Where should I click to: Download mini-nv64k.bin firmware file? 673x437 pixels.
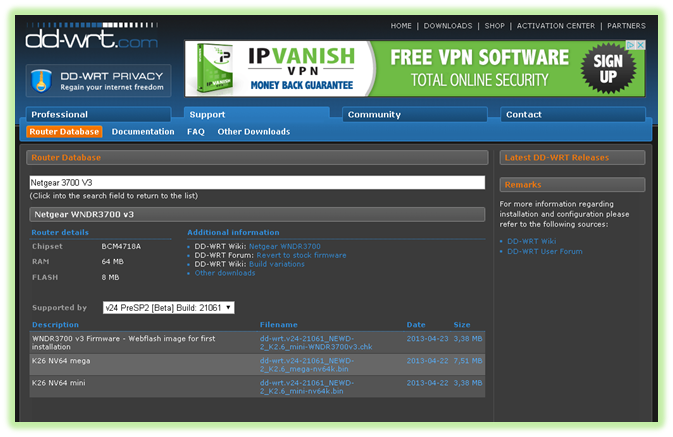(306, 387)
